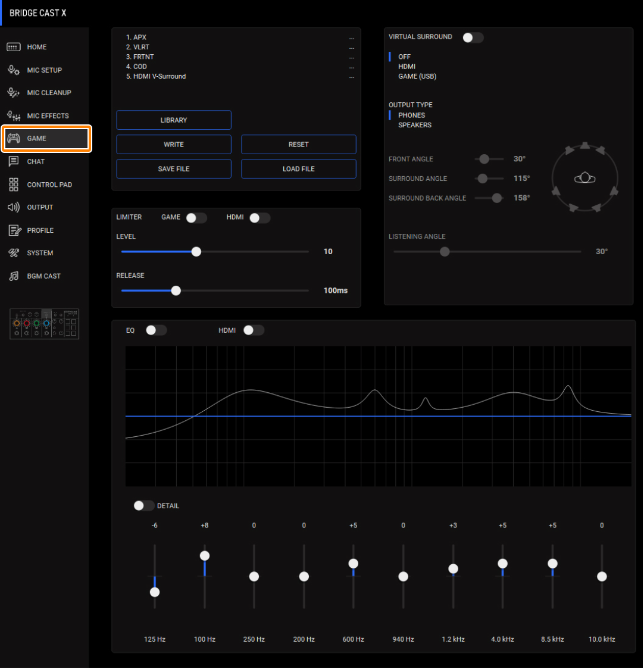
Task: Click the CHAT speech bubble icon
Action: point(13,161)
